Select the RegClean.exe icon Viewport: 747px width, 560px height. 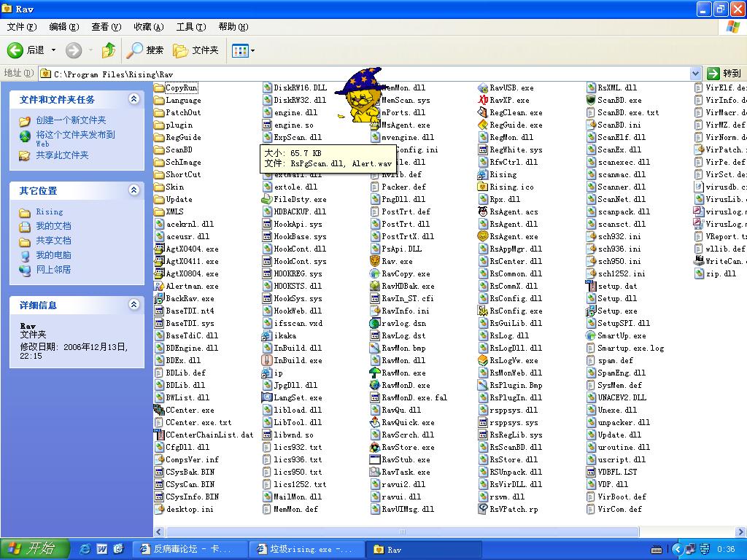(x=483, y=112)
